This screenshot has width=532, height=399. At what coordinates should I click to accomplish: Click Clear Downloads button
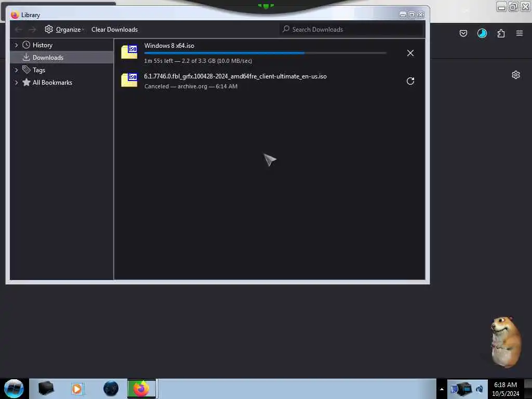click(114, 30)
